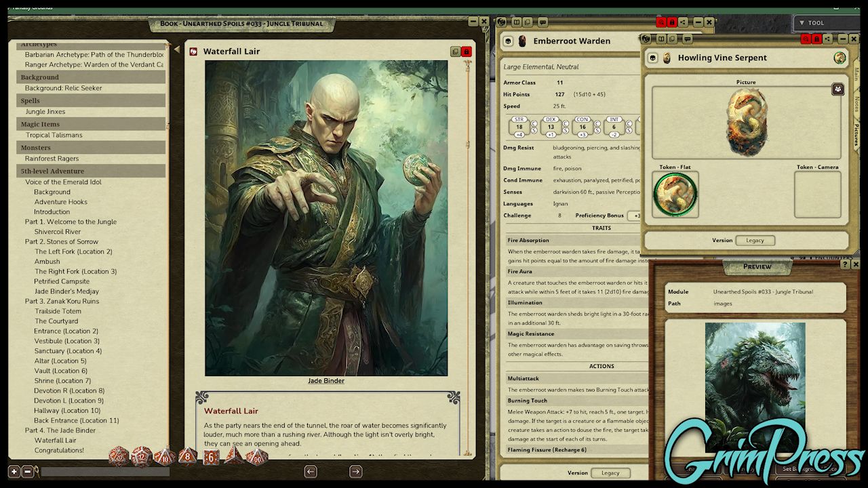
Task: Click STR save S button
Action: coord(534,131)
